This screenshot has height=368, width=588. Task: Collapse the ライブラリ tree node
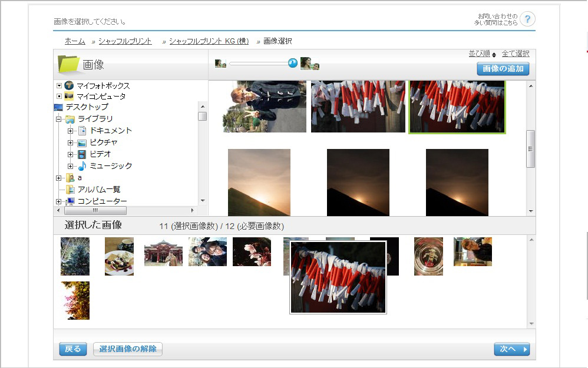point(58,119)
